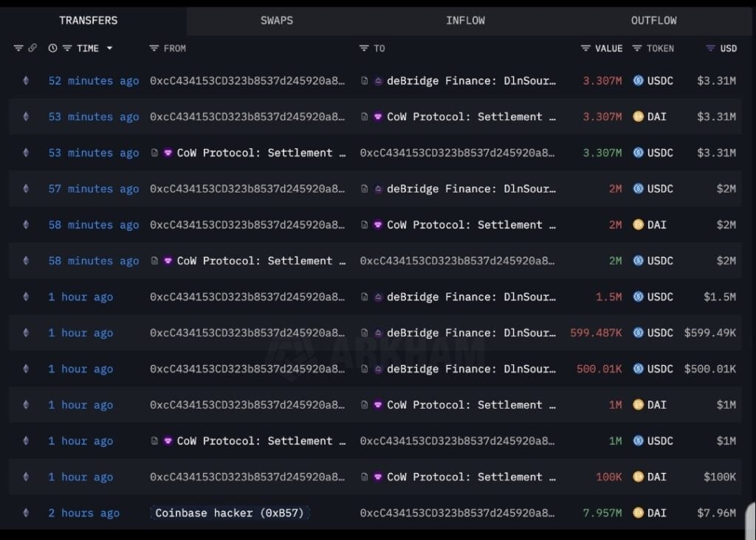Image resolution: width=756 pixels, height=540 pixels.
Task: Toggle the TIME sort dropdown arrow
Action: click(x=109, y=48)
